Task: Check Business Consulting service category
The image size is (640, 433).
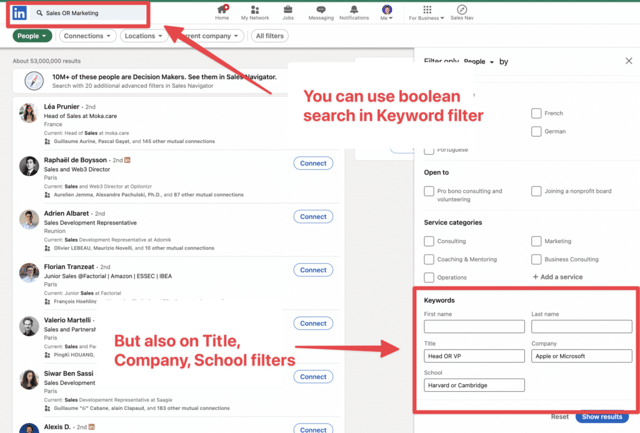Action: click(536, 259)
